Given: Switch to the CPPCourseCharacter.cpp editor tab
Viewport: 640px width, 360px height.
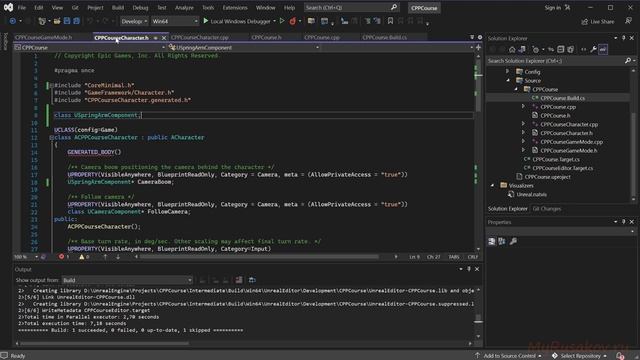Looking at the screenshot, I should 200,37.
